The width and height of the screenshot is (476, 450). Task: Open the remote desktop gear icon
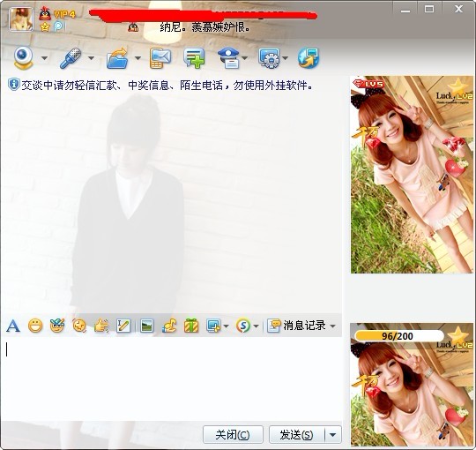pyautogui.click(x=269, y=57)
